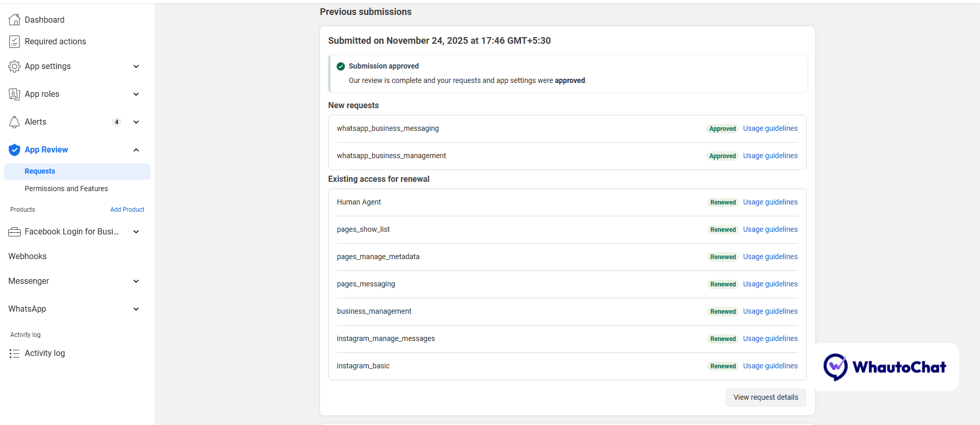
Task: Expand the App settings section
Action: pyautogui.click(x=136, y=66)
